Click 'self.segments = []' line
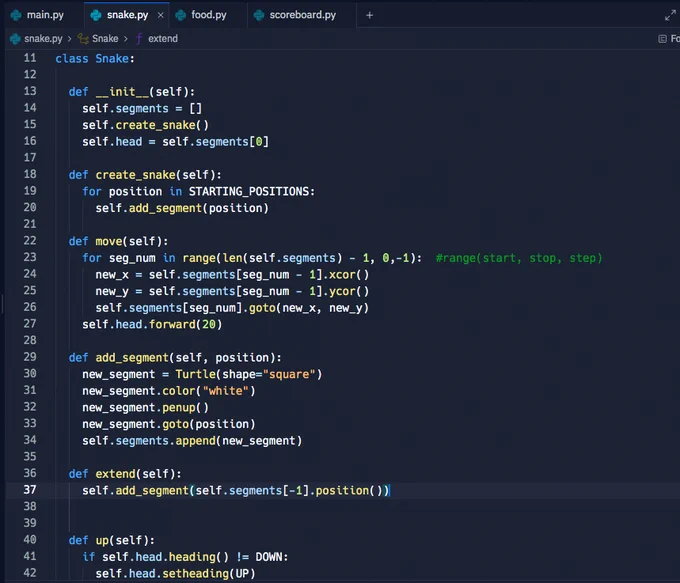 pyautogui.click(x=142, y=108)
